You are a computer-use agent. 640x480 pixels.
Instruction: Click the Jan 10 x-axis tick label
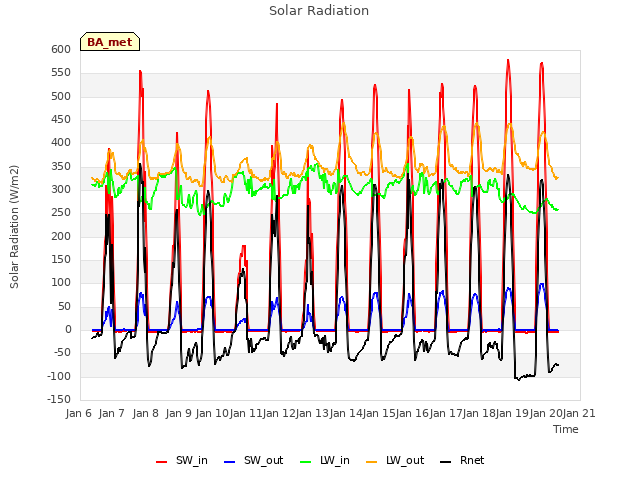(212, 413)
